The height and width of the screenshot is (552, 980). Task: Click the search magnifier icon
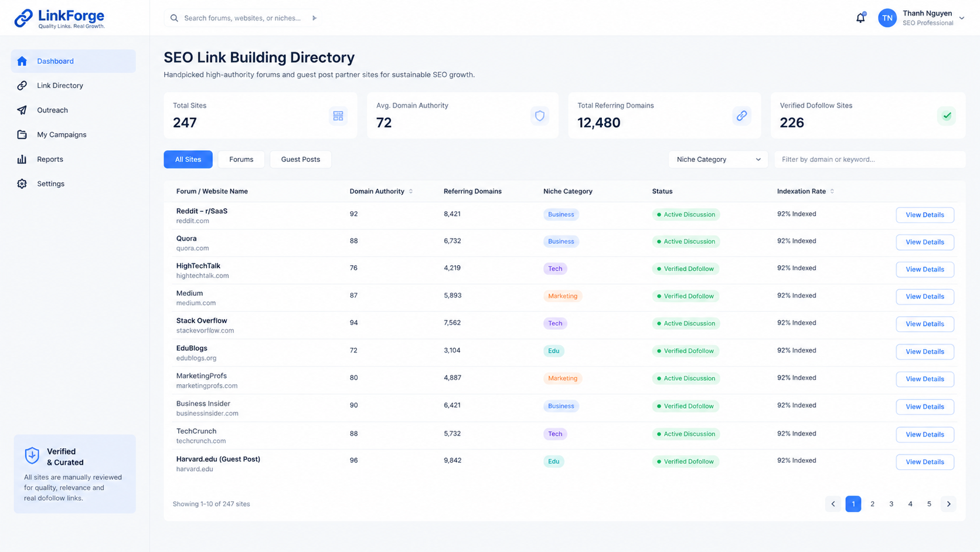pyautogui.click(x=174, y=18)
